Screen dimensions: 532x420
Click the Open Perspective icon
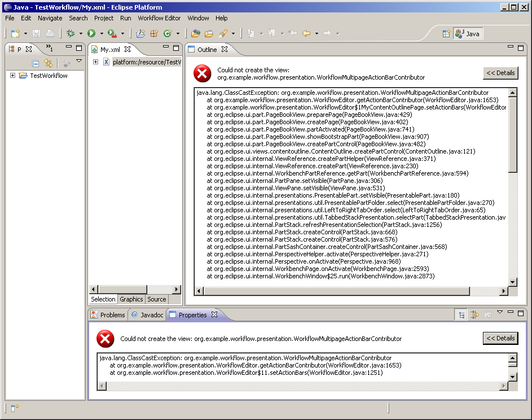pyautogui.click(x=446, y=34)
